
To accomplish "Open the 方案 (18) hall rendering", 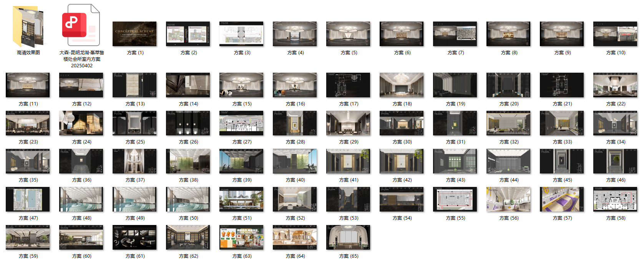I will pos(402,85).
